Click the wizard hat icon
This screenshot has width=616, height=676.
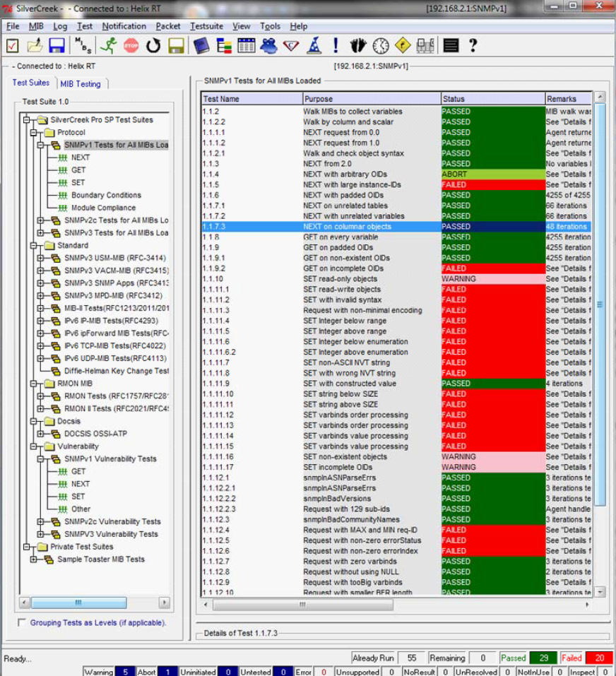[x=314, y=46]
